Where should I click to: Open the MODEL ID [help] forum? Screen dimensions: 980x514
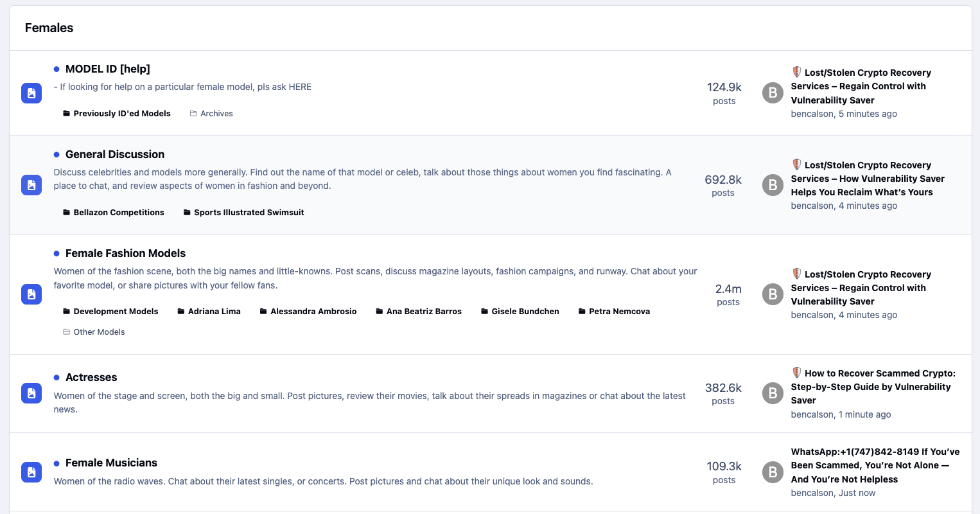107,69
